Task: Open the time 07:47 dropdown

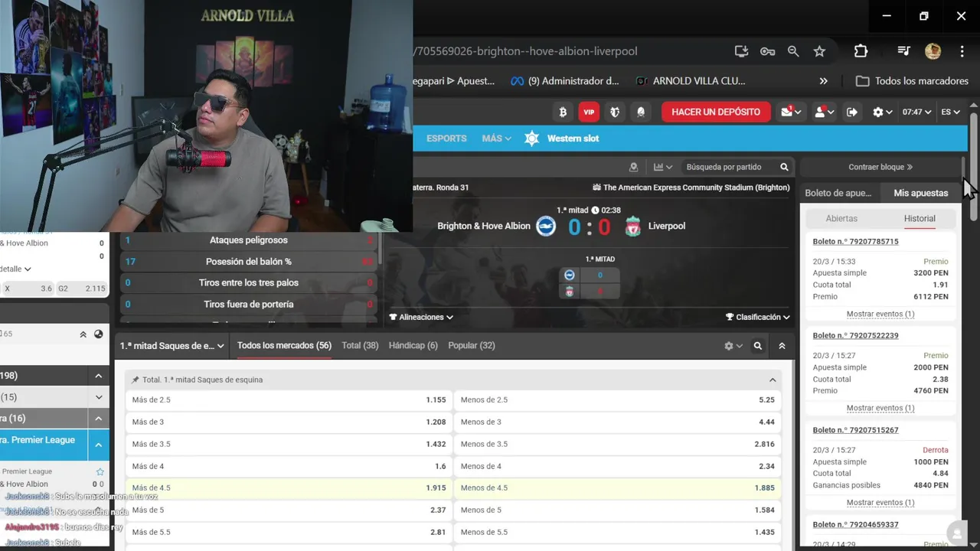Action: (916, 112)
